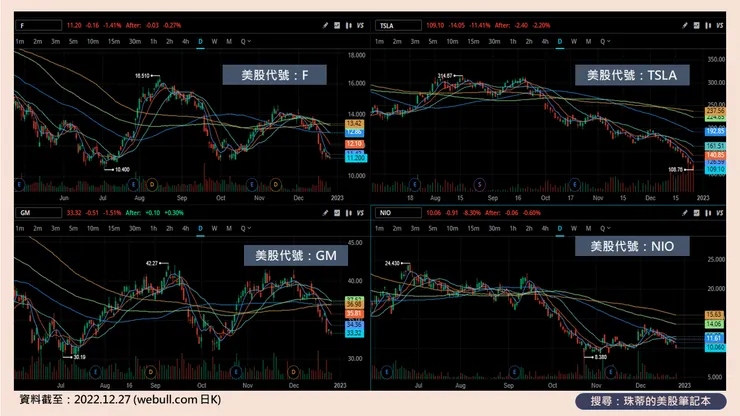Click the orange D dividend marker near Aug on F chart

[152, 184]
